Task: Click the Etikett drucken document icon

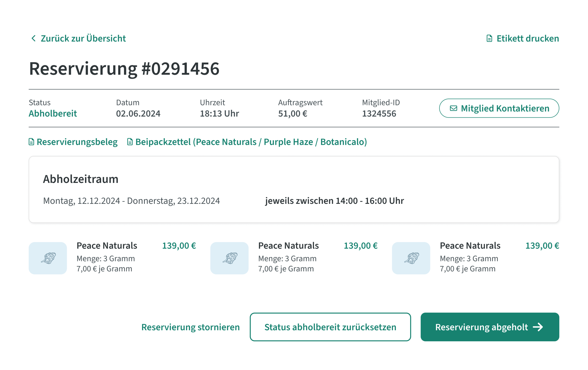Action: click(489, 38)
